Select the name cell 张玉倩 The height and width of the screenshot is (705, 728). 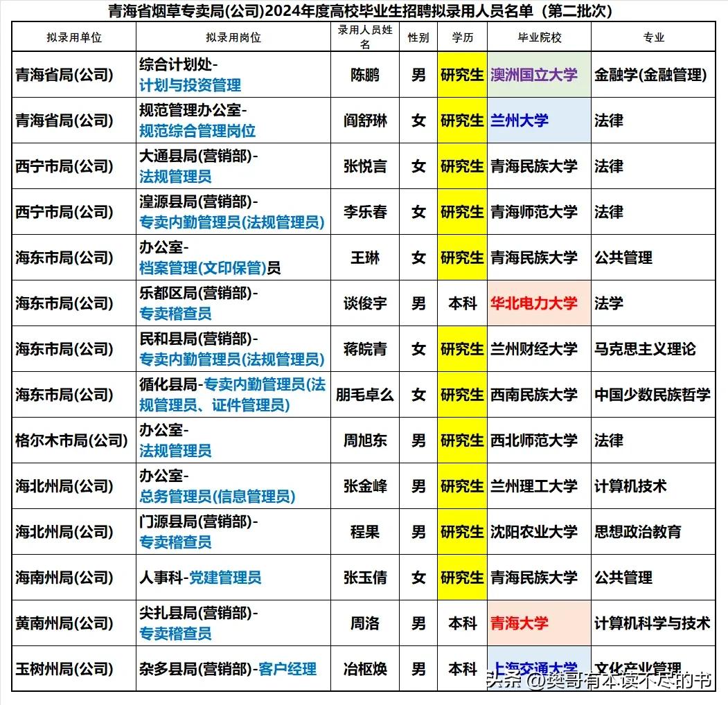(365, 578)
